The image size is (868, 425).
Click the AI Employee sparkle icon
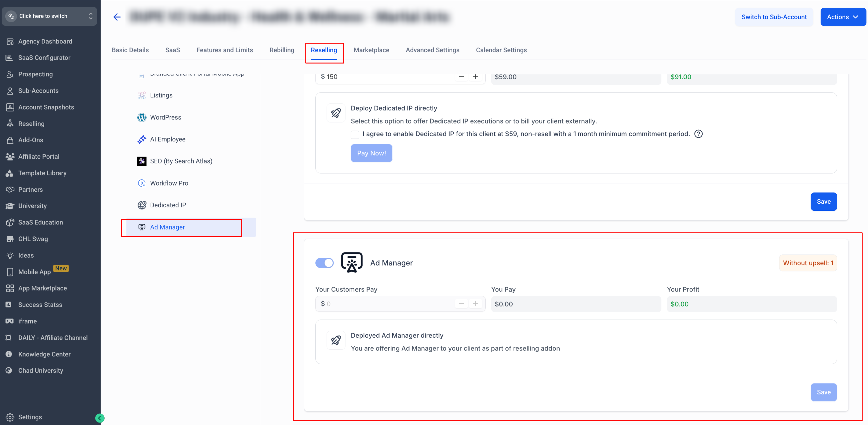[141, 139]
